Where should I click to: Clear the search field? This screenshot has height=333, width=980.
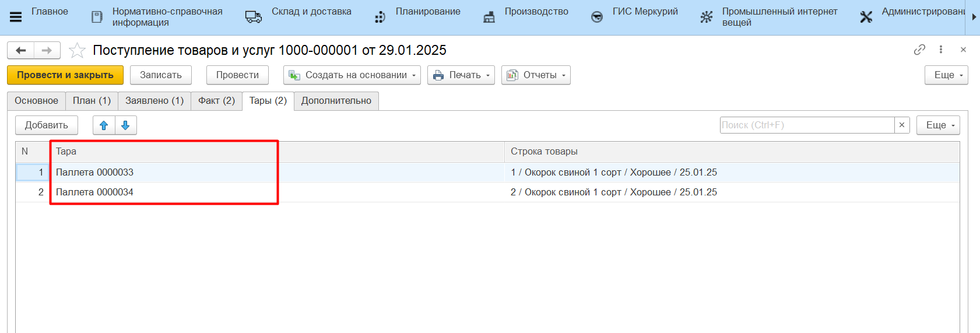pyautogui.click(x=902, y=125)
